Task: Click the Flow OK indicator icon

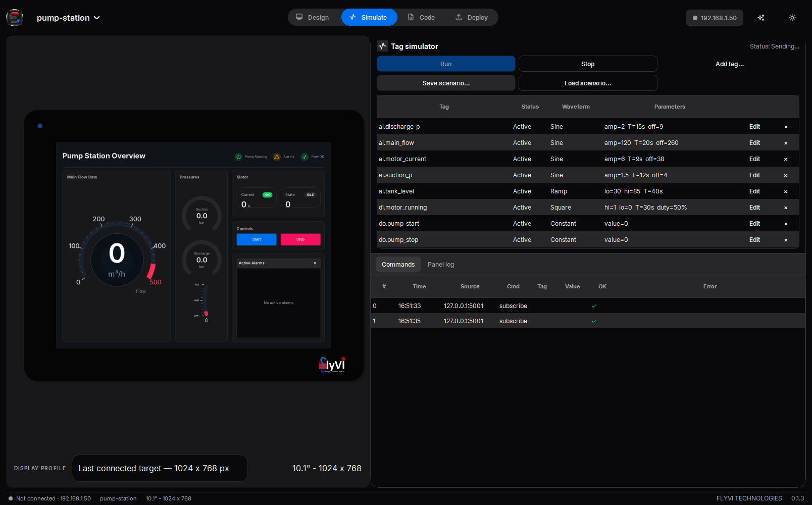Action: point(304,157)
